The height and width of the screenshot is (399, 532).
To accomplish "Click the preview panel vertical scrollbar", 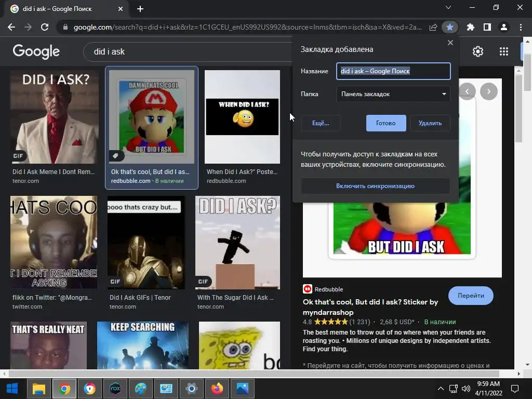I will click(x=518, y=109).
